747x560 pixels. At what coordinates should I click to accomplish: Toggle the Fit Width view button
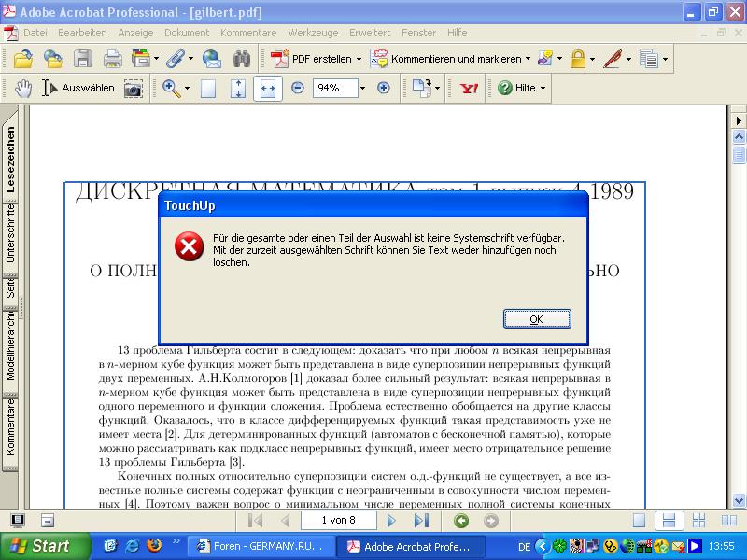coord(268,88)
